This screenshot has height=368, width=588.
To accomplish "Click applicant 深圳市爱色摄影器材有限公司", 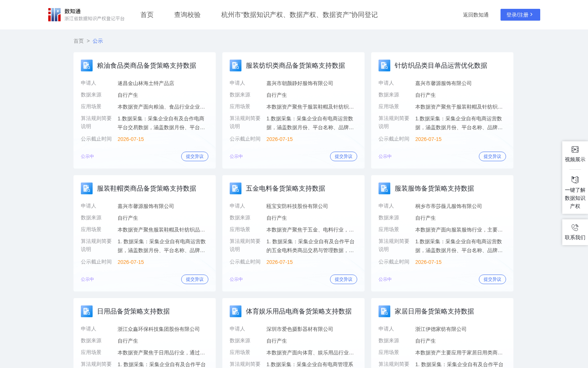I will coord(300,329).
